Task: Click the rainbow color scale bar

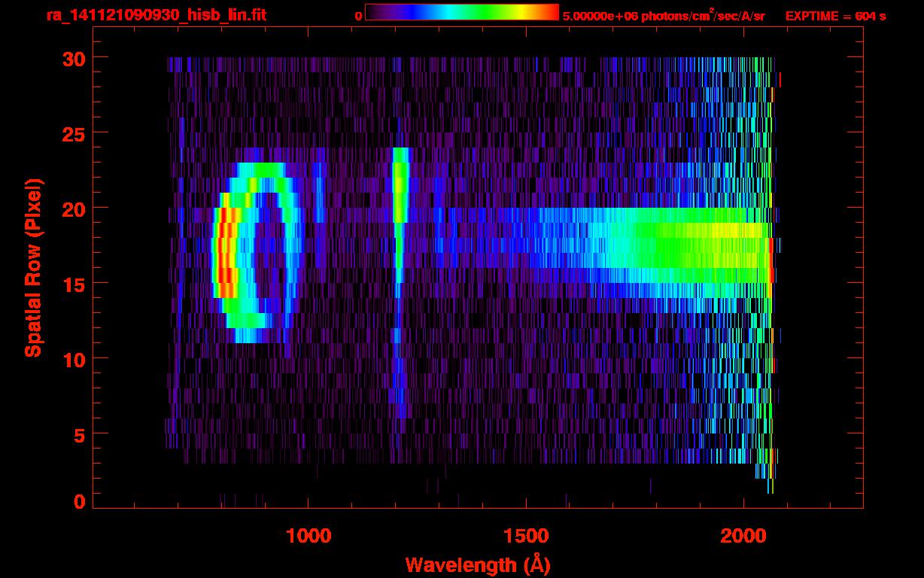Action: pyautogui.click(x=462, y=12)
